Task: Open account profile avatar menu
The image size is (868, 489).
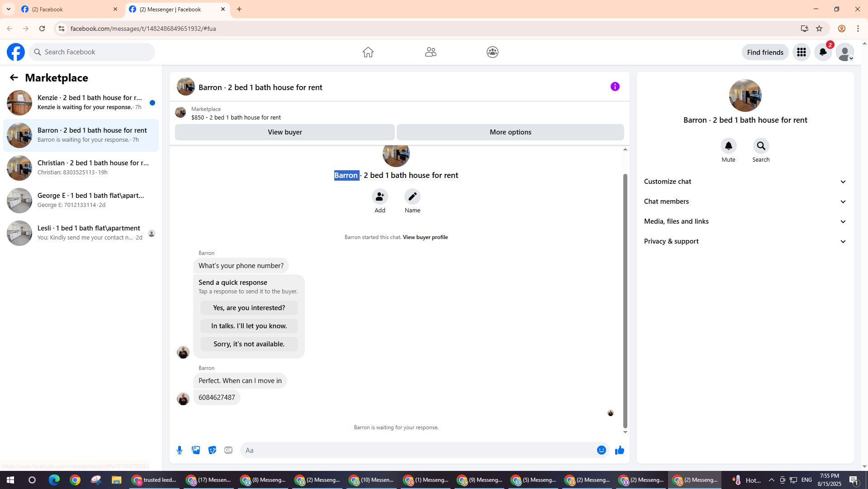Action: point(844,52)
